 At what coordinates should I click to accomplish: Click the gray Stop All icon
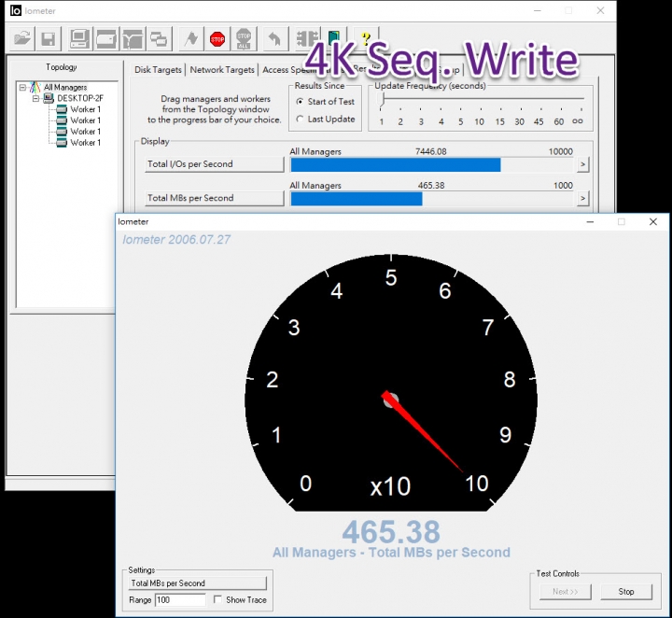click(x=244, y=39)
